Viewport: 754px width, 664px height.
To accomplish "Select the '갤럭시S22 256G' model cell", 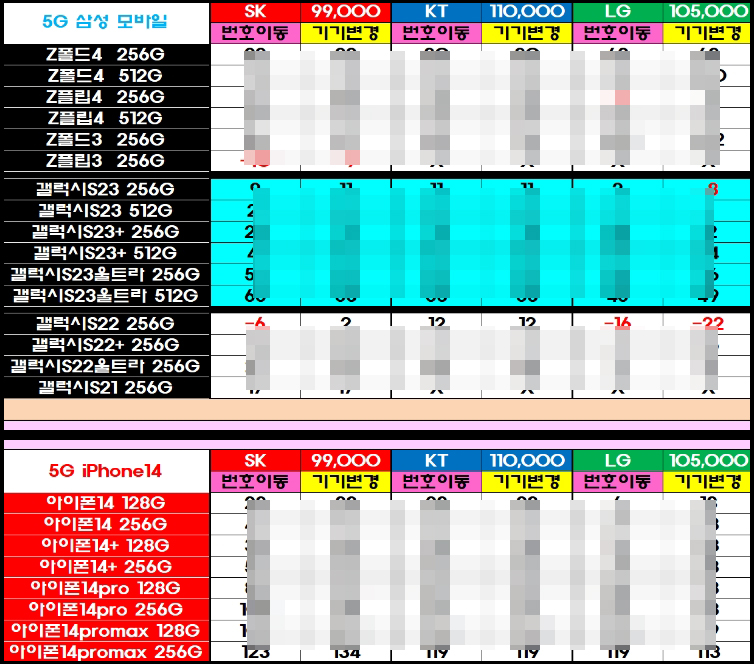I will [x=106, y=324].
